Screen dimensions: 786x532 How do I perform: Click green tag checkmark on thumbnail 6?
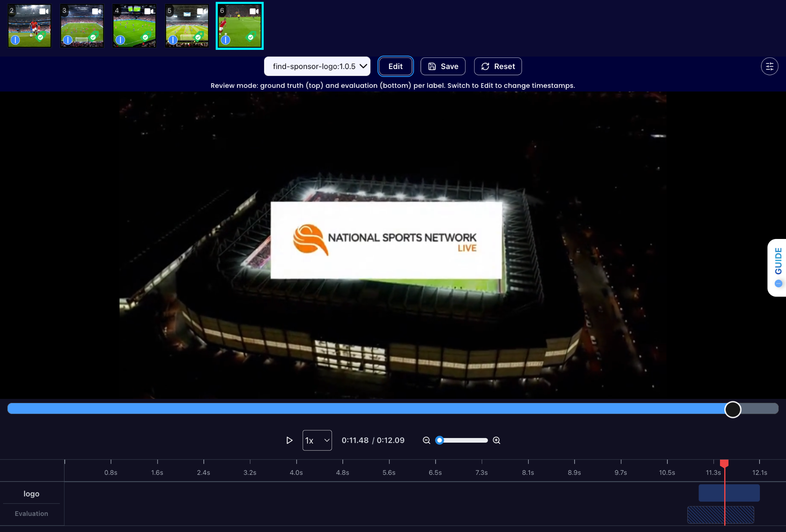250,37
